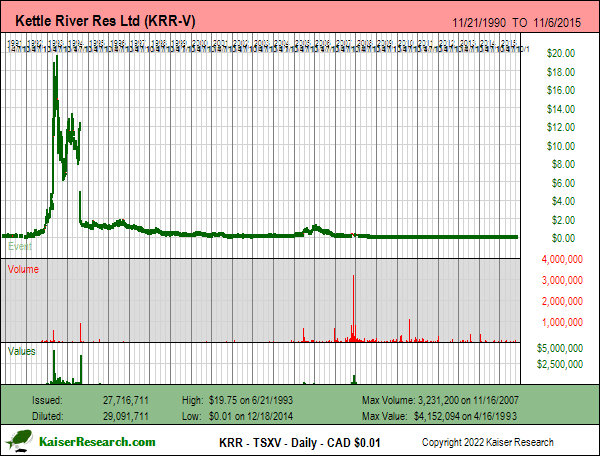
Task: Click the Copyright 2022 Kaiser Research text
Action: pos(488,442)
